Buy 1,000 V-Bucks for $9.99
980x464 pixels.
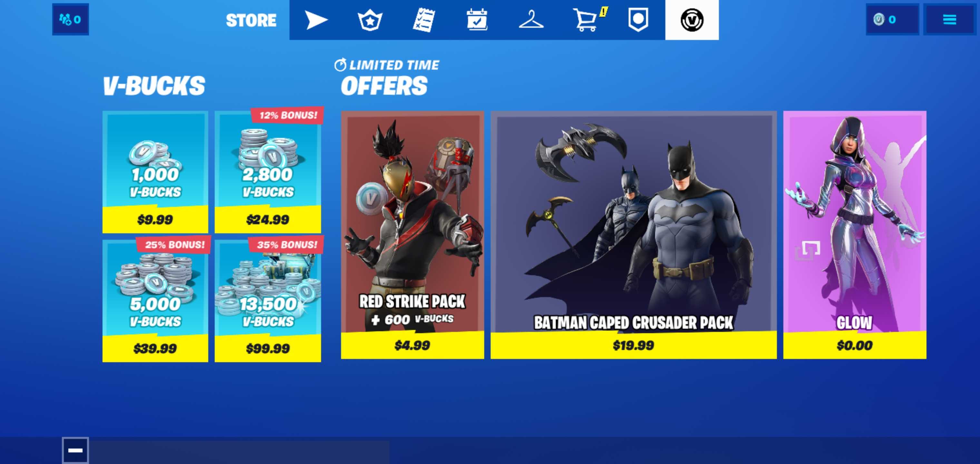(x=155, y=172)
